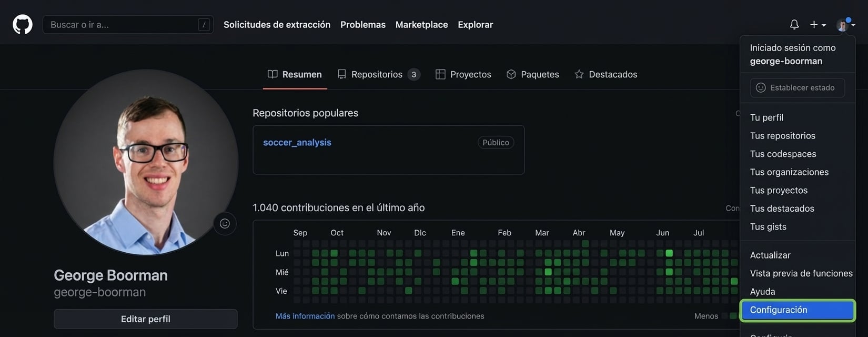
Task: Click 'Iniciado sesión como george-boorman' header
Action: 793,54
